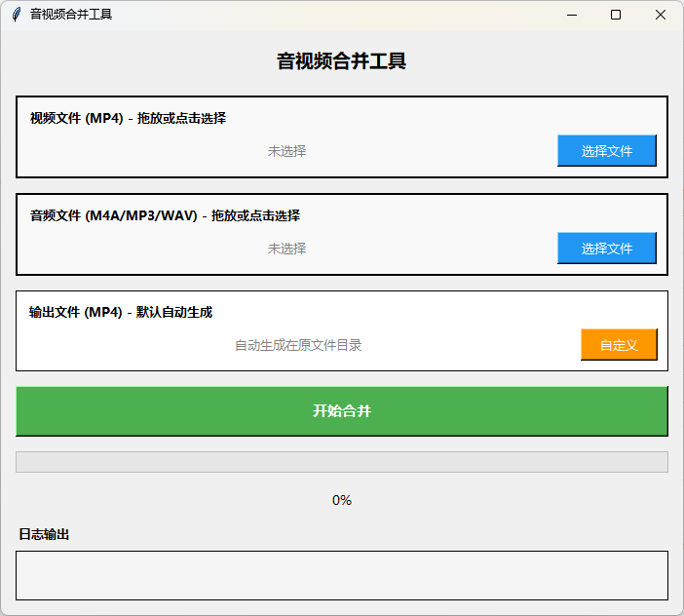Viewport: 684px width, 616px height.
Task: Click 选择文件 button for the audio file
Action: (x=606, y=249)
